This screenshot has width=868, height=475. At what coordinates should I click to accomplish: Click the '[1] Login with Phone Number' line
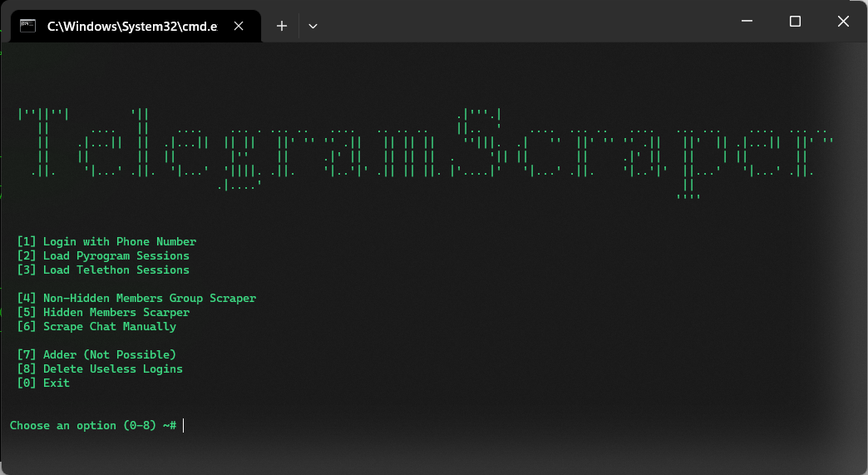[x=107, y=241]
